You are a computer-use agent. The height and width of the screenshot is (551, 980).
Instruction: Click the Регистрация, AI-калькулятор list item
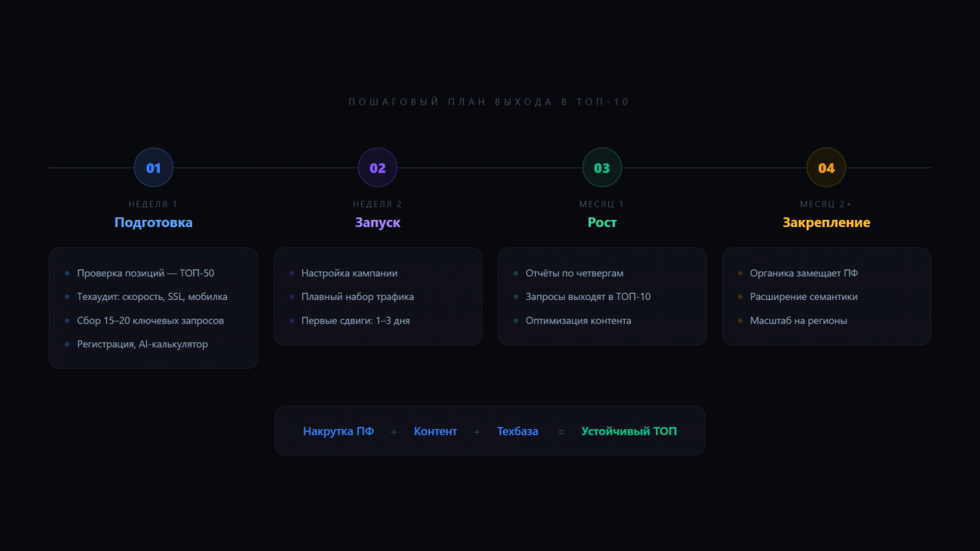pyautogui.click(x=142, y=344)
